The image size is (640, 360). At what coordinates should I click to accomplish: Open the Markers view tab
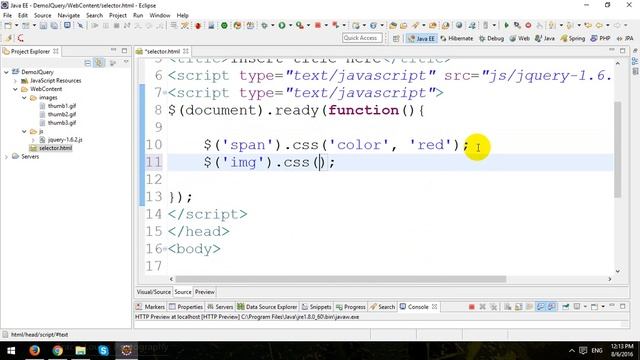[150, 307]
